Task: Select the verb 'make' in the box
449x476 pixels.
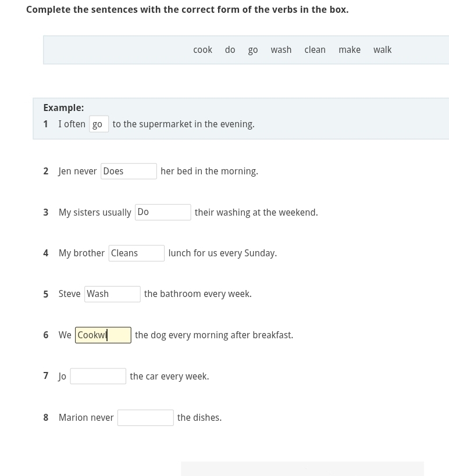Action: (x=350, y=50)
